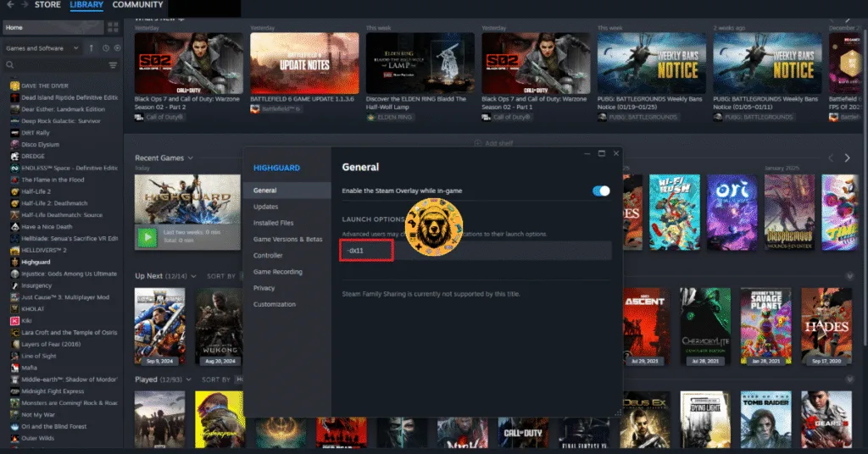Open the Up Next shelf dropdown chevron

pos(193,276)
